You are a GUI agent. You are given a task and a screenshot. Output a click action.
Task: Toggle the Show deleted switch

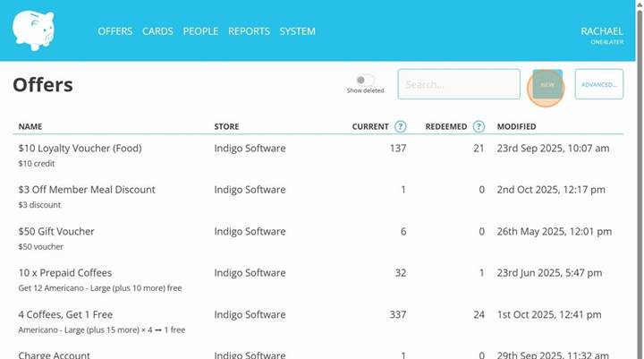[x=365, y=80]
